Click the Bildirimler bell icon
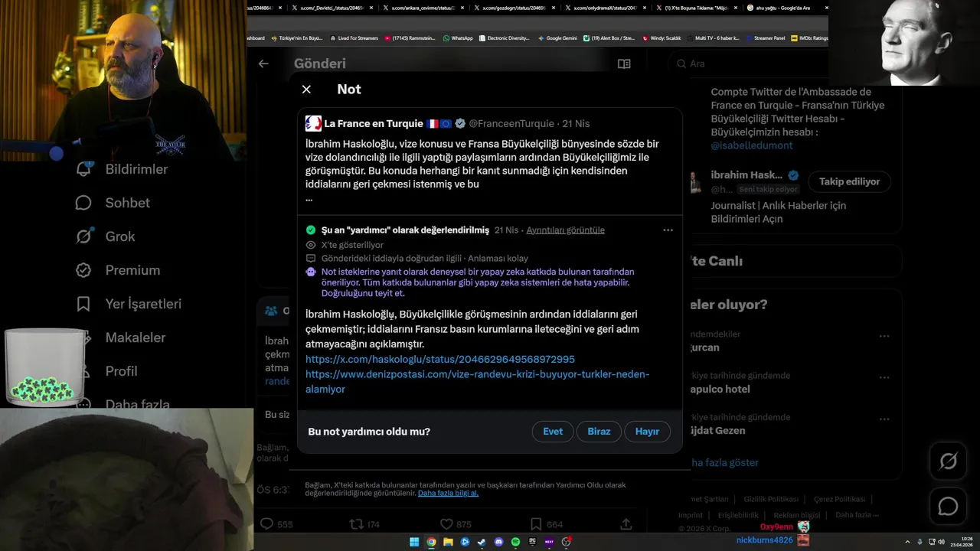 [83, 169]
